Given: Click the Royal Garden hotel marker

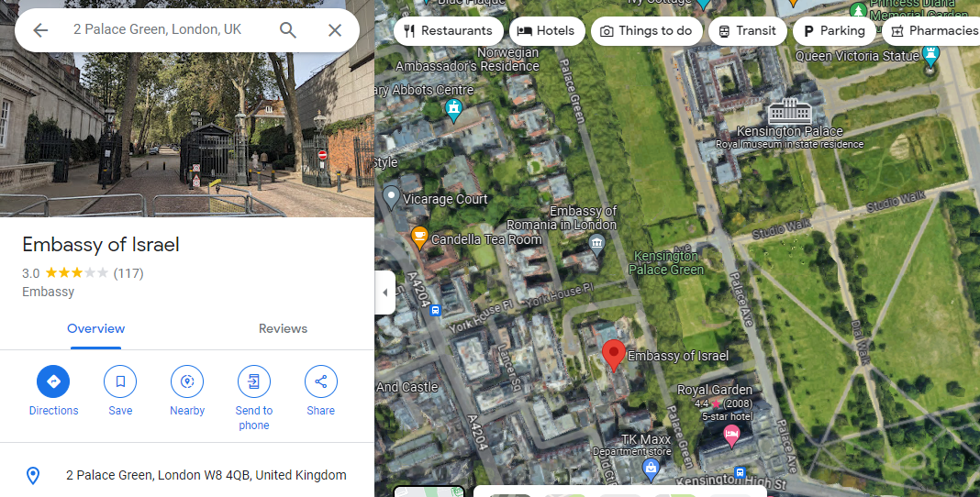Looking at the screenshot, I should 731,435.
